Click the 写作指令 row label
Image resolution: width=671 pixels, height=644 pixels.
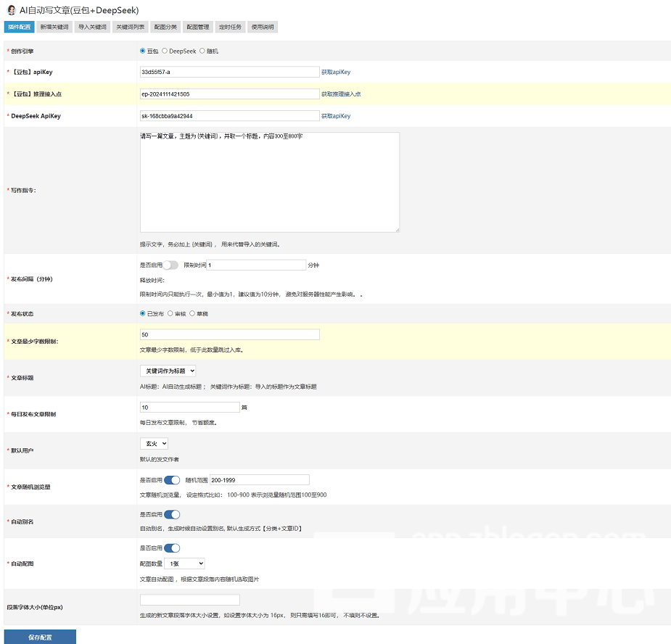point(23,191)
